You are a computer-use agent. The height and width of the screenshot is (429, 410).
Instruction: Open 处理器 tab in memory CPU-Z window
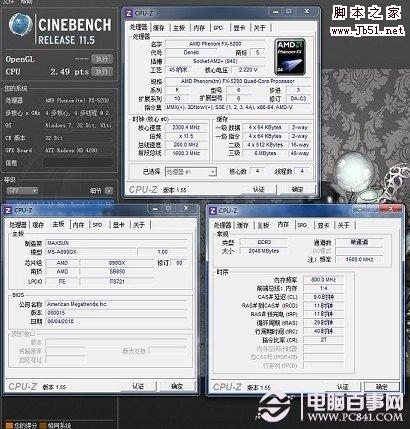(222, 226)
